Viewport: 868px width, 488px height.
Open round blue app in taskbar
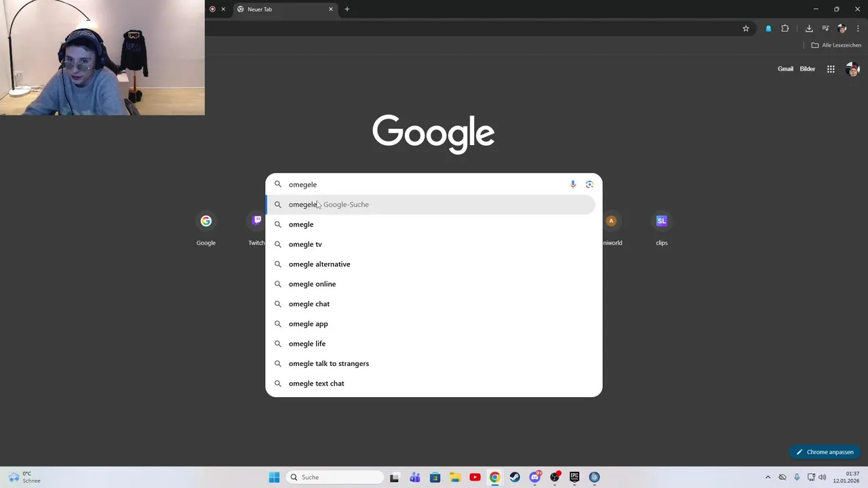coord(595,477)
